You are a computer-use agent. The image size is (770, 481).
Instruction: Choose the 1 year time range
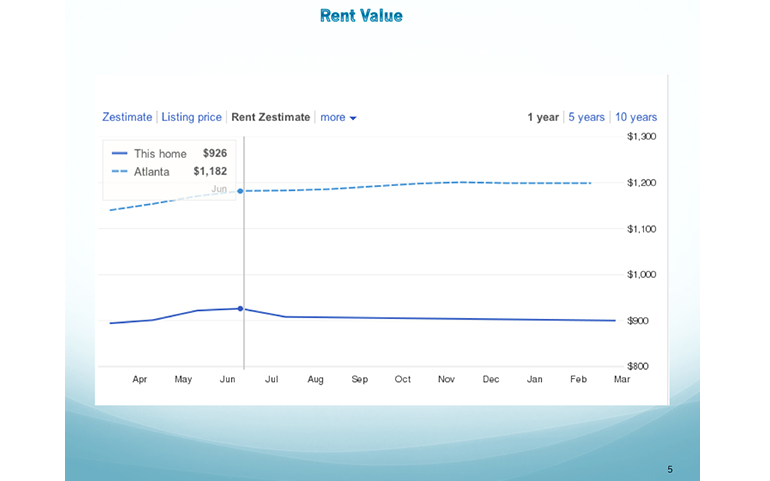(x=543, y=117)
